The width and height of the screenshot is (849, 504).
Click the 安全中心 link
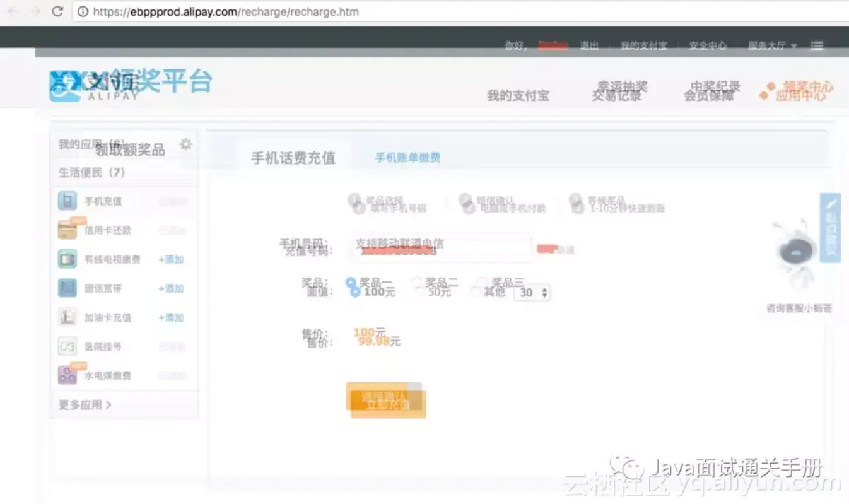[x=707, y=46]
